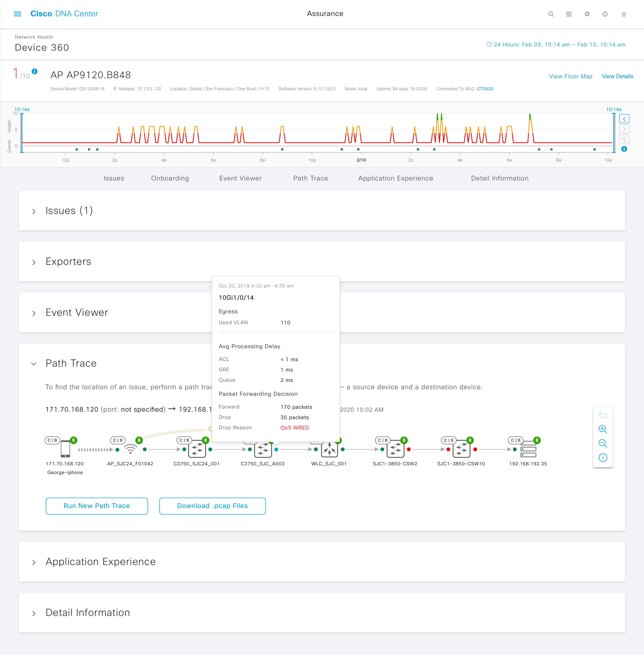Click C|B badge above George-iphone
The image size is (644, 655).
click(52, 440)
